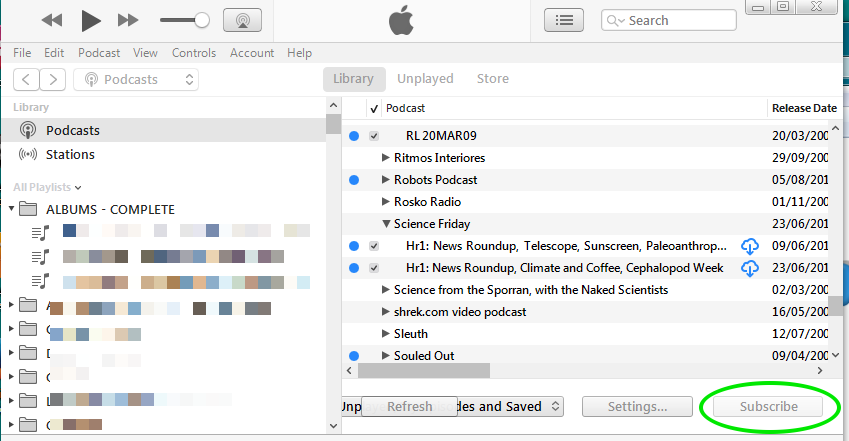Viewport: 849px width, 441px height.
Task: Click the sidebar scroll-up arrow
Action: (x=334, y=106)
